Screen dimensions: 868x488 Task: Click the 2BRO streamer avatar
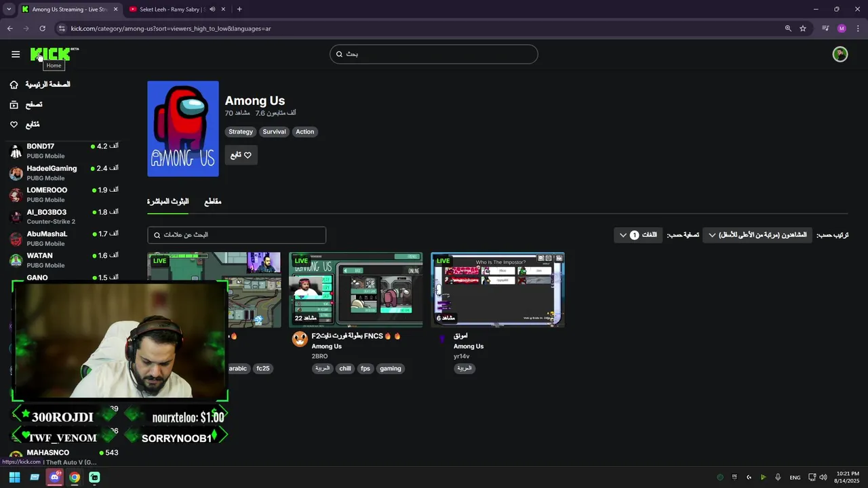300,339
